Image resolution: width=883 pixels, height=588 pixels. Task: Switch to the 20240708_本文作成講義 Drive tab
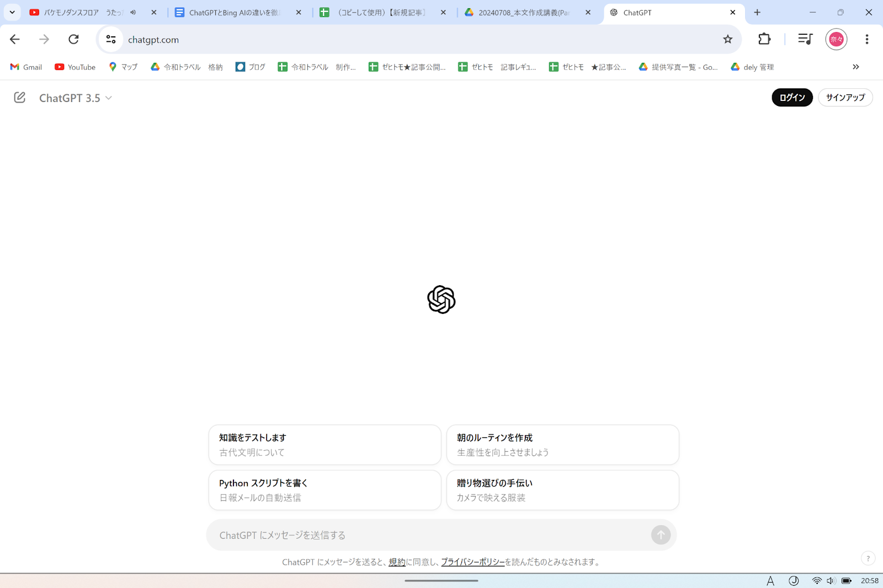click(524, 12)
